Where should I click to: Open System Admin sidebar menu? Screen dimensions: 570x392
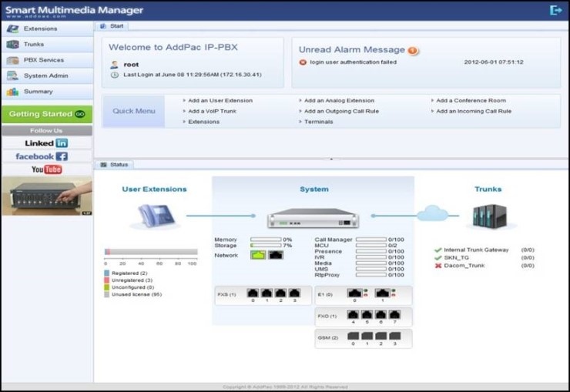click(x=47, y=75)
